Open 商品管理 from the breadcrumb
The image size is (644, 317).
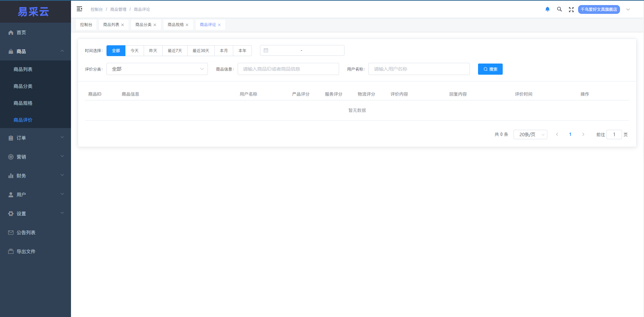pyautogui.click(x=118, y=9)
